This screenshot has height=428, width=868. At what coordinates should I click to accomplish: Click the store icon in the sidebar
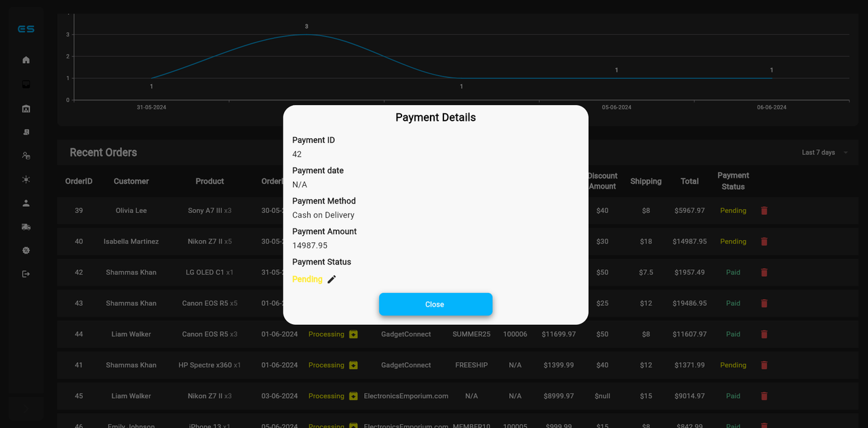pos(26,108)
